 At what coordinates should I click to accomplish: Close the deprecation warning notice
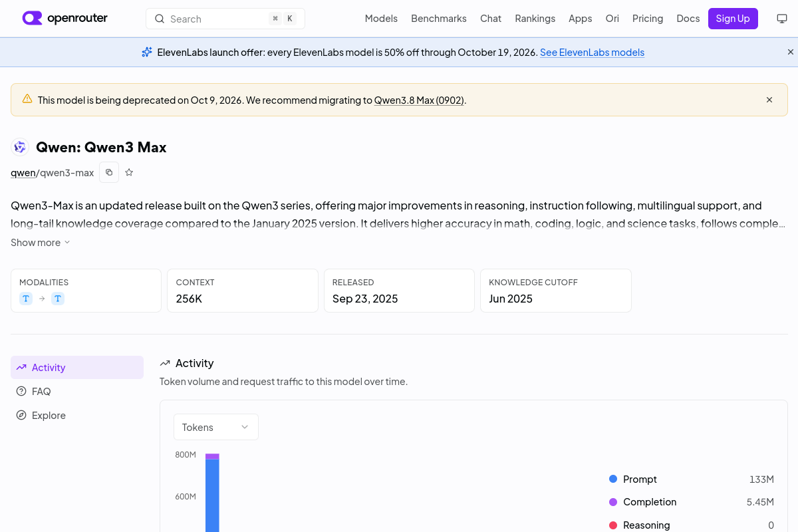click(x=769, y=100)
